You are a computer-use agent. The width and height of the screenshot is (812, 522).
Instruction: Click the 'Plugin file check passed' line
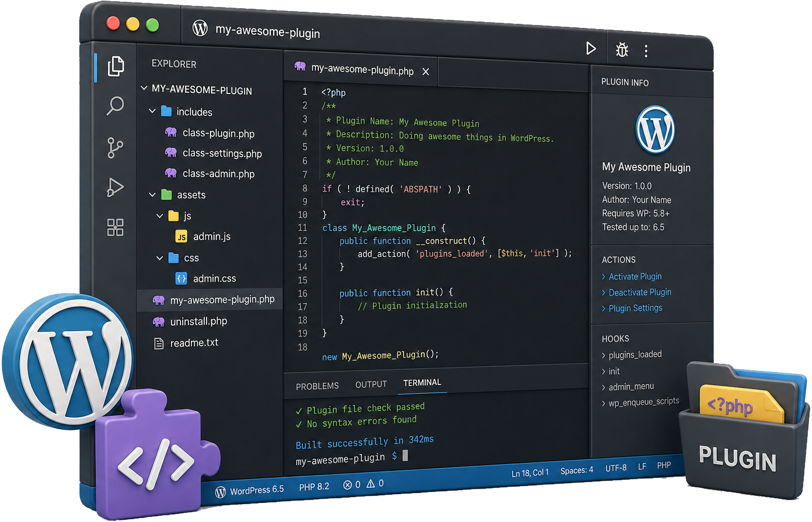click(360, 409)
